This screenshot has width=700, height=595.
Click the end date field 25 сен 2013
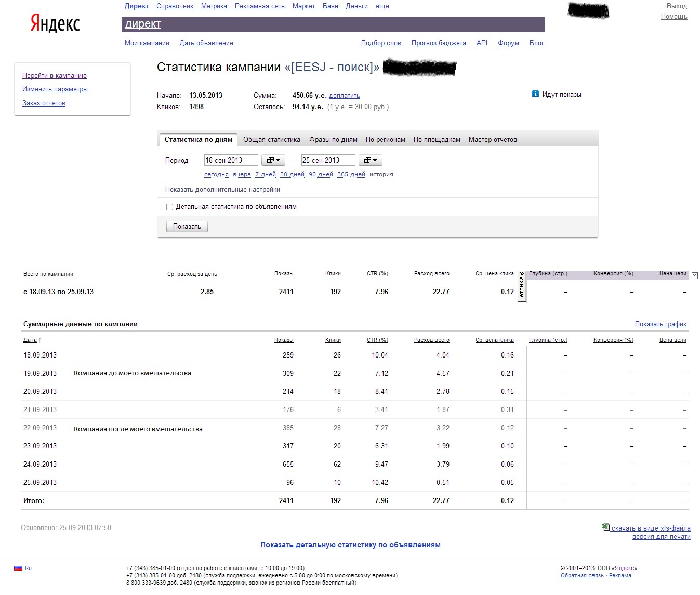[x=328, y=160]
